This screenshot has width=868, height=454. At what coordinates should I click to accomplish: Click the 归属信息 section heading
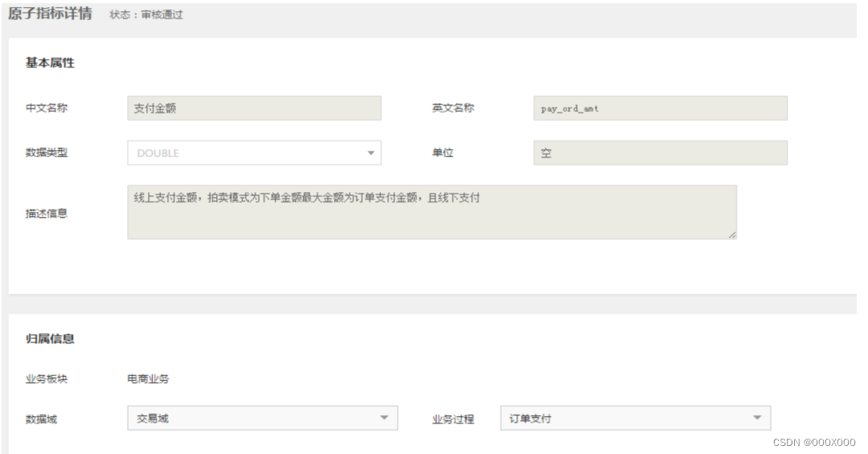click(50, 339)
